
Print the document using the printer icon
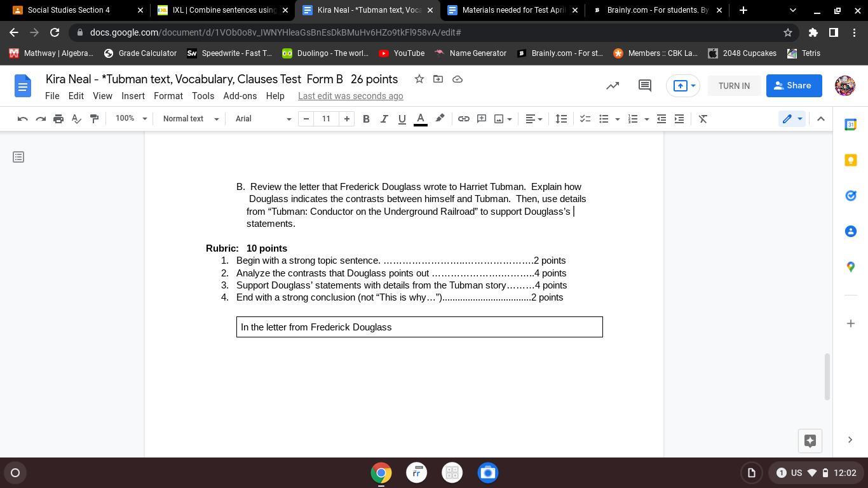(x=58, y=119)
